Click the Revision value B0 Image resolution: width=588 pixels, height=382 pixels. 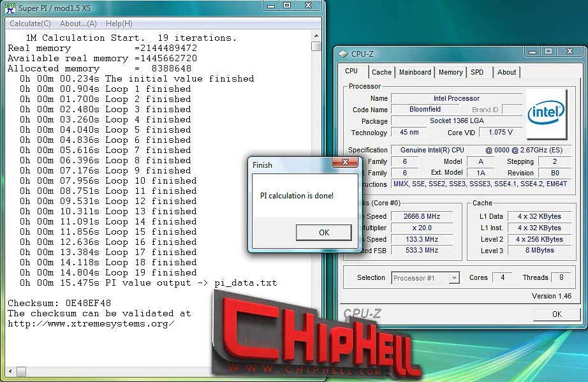tap(555, 173)
